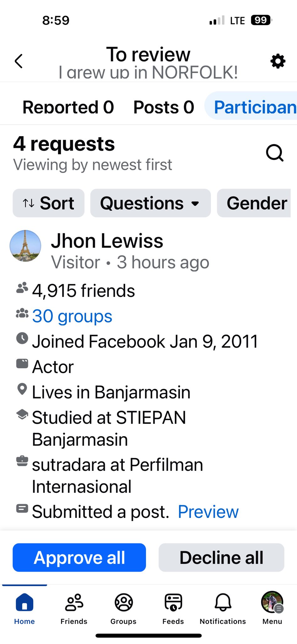Preview the submitted post
Image resolution: width=297 pixels, height=644 pixels.
click(x=208, y=512)
